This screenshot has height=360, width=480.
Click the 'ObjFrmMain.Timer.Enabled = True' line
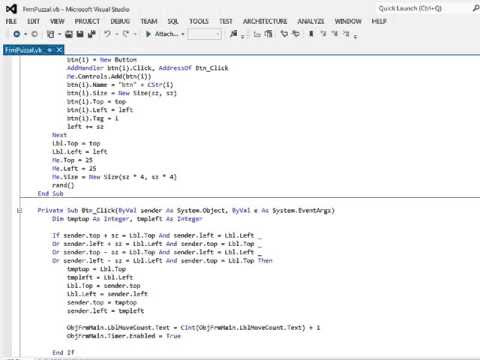pyautogui.click(x=124, y=336)
